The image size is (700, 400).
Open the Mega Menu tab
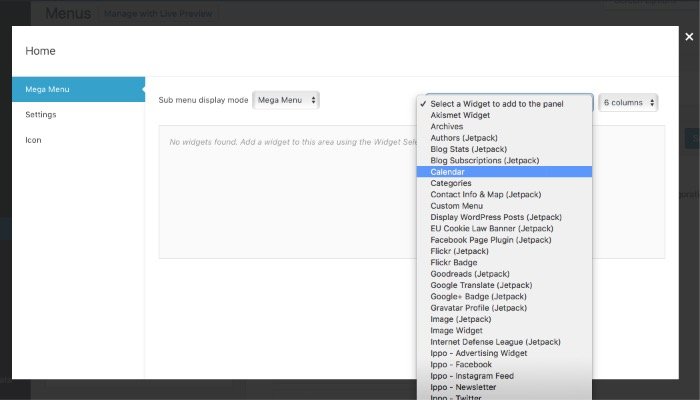(x=78, y=89)
